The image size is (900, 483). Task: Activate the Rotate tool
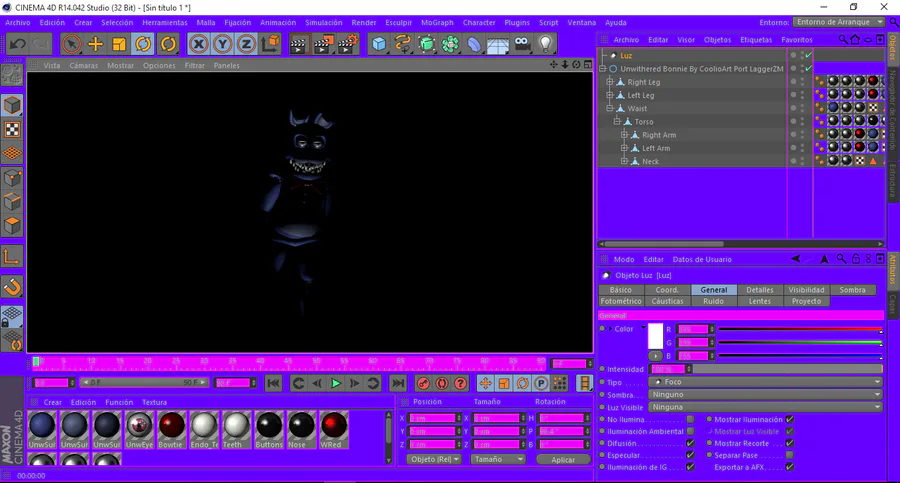143,44
